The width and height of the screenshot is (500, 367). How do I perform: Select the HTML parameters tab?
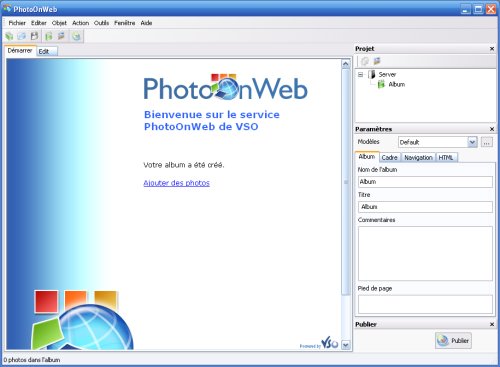(x=446, y=157)
